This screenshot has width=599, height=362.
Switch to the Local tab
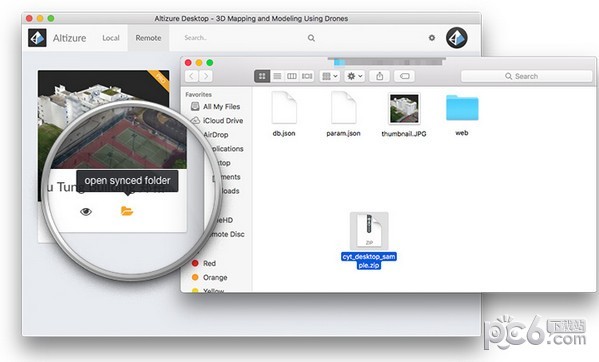click(111, 38)
